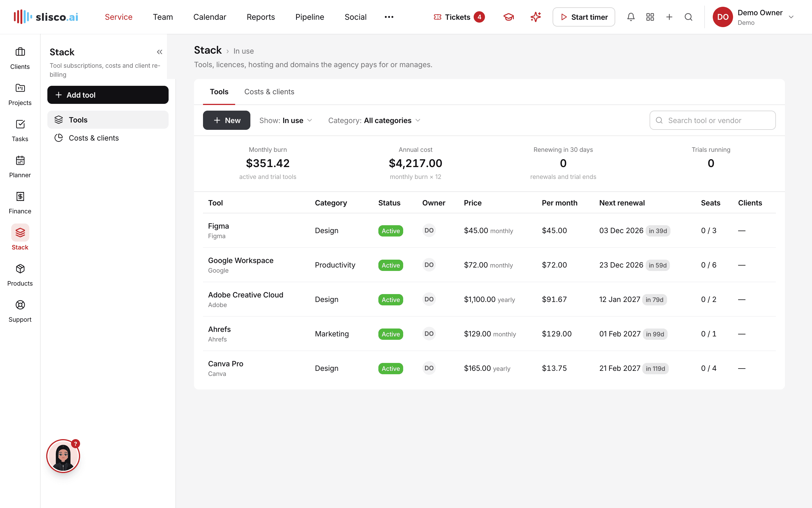Screen dimensions: 812x508
Task: Expand the Show: In use filter
Action: click(286, 120)
